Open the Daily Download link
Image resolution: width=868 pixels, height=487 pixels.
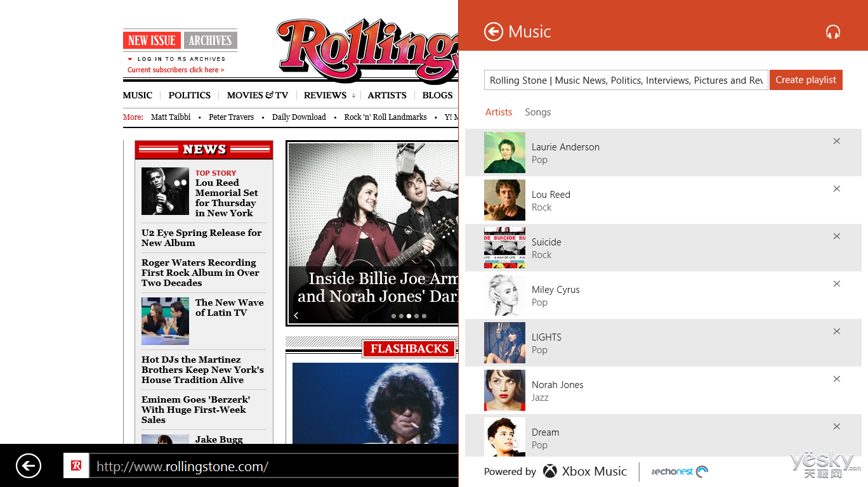click(x=299, y=117)
